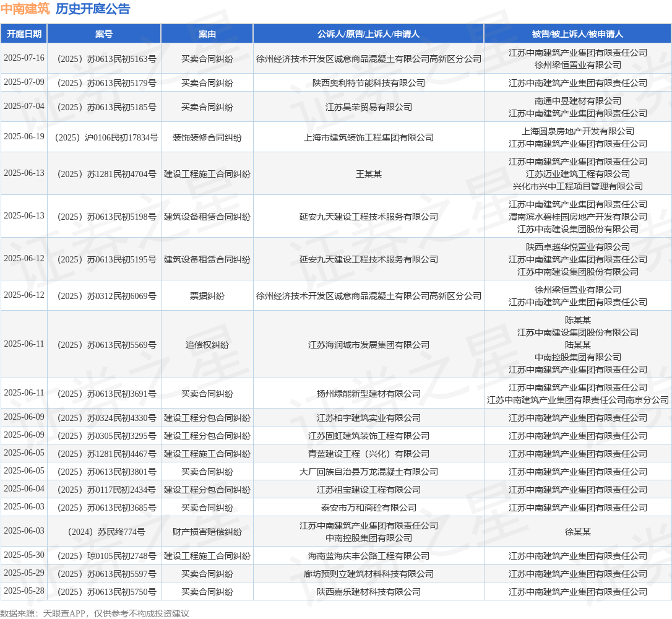This screenshot has height=619, width=672.
Task: Select date cell 2025-05-30
Action: pos(24,555)
